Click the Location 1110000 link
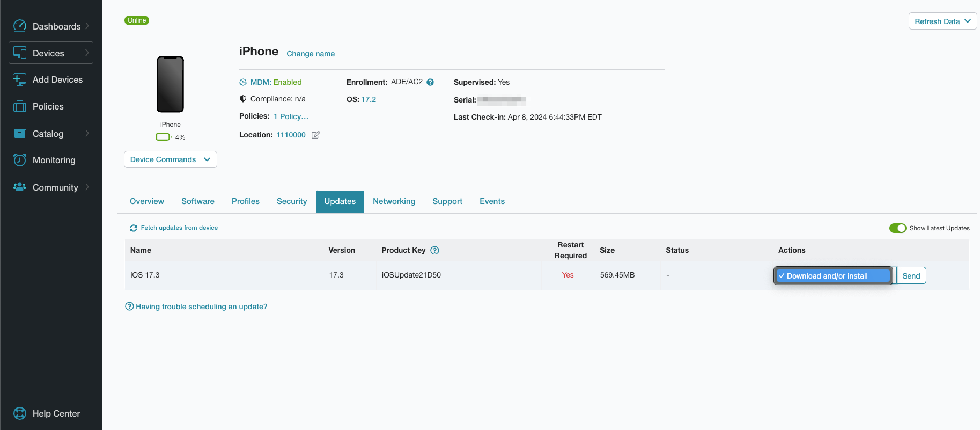Image resolution: width=980 pixels, height=430 pixels. 291,135
